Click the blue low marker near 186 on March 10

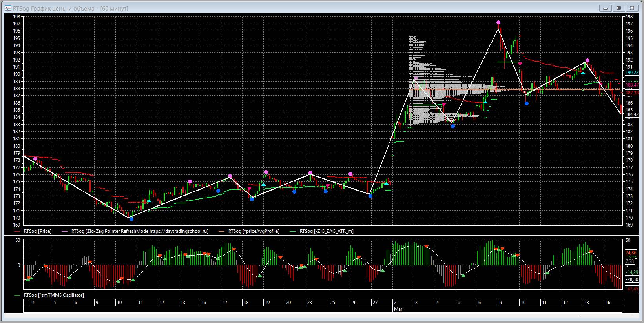tap(527, 103)
